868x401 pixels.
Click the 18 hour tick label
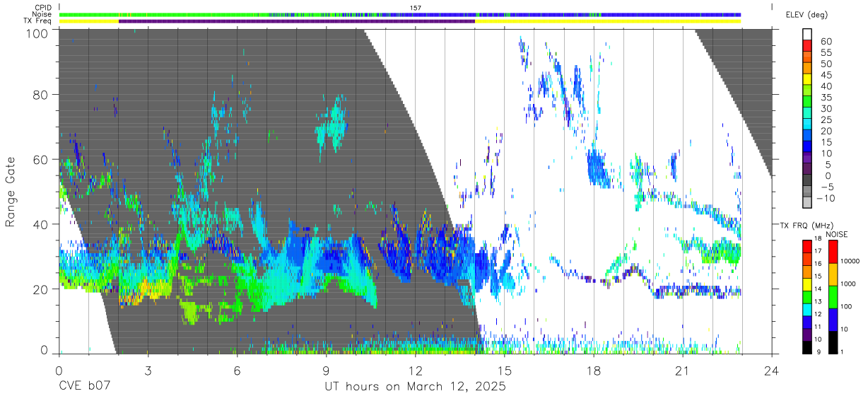pos(594,371)
